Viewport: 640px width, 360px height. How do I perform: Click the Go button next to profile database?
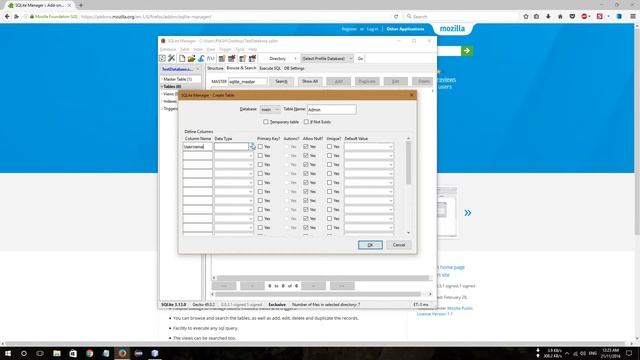[x=360, y=58]
